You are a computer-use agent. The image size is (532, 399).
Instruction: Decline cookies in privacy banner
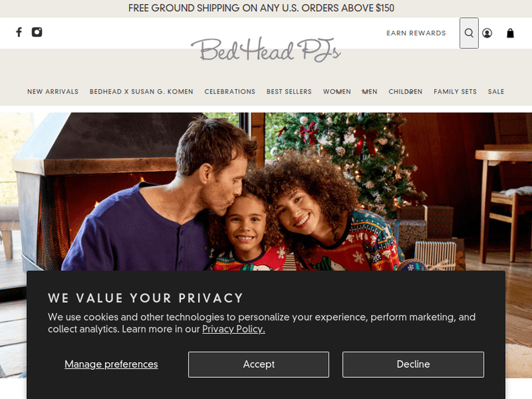[414, 364]
